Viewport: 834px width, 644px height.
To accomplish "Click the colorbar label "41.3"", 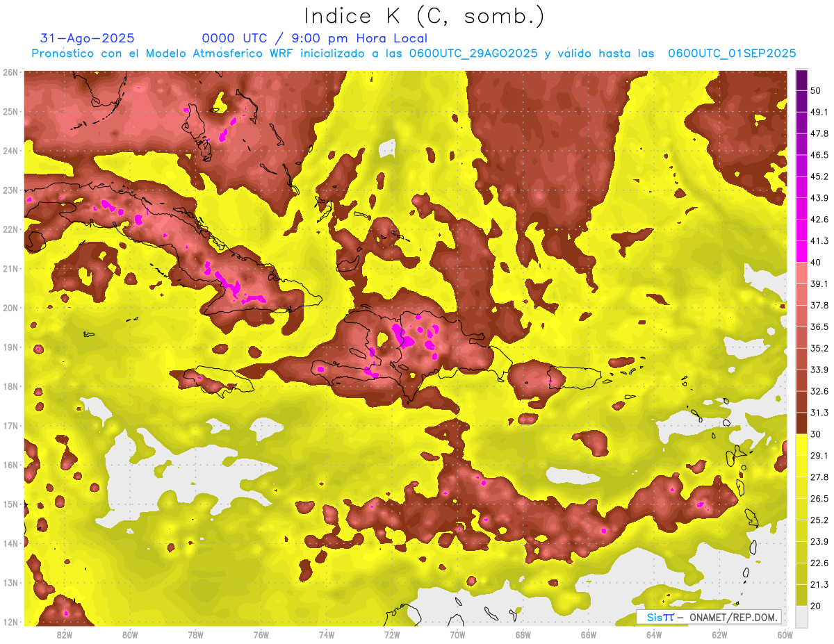I will coord(819,241).
